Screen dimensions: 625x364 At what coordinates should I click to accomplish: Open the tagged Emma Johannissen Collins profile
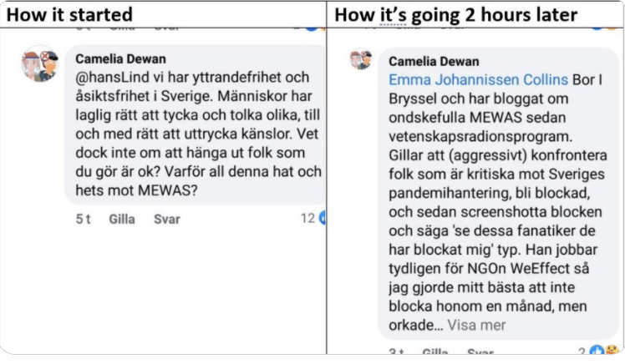(478, 79)
